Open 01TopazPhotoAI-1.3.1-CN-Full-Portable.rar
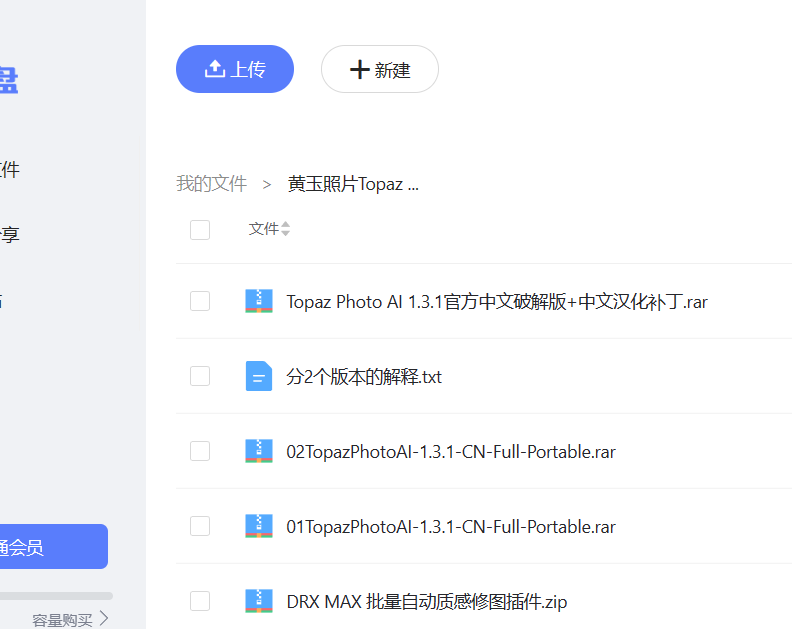 pyautogui.click(x=451, y=526)
